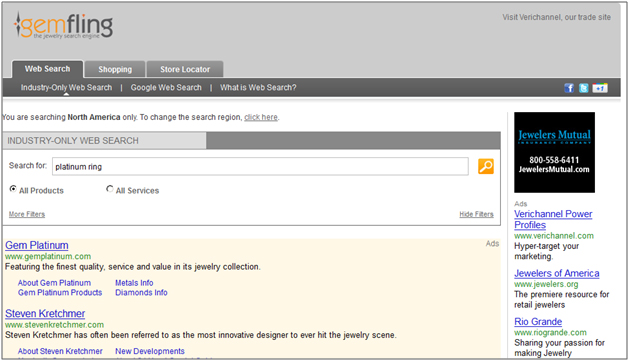Click the gemfling logo
The width and height of the screenshot is (630, 361).
63,26
